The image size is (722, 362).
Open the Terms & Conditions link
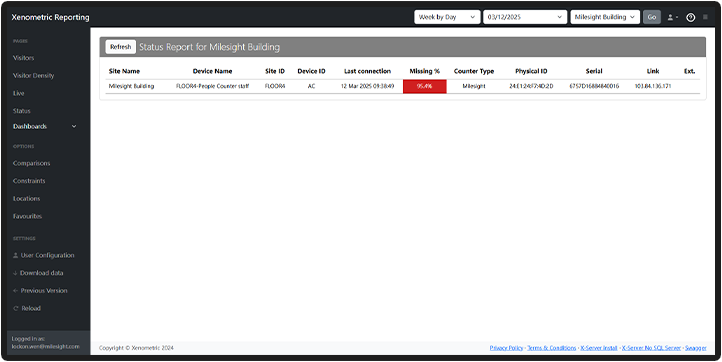[x=552, y=348]
